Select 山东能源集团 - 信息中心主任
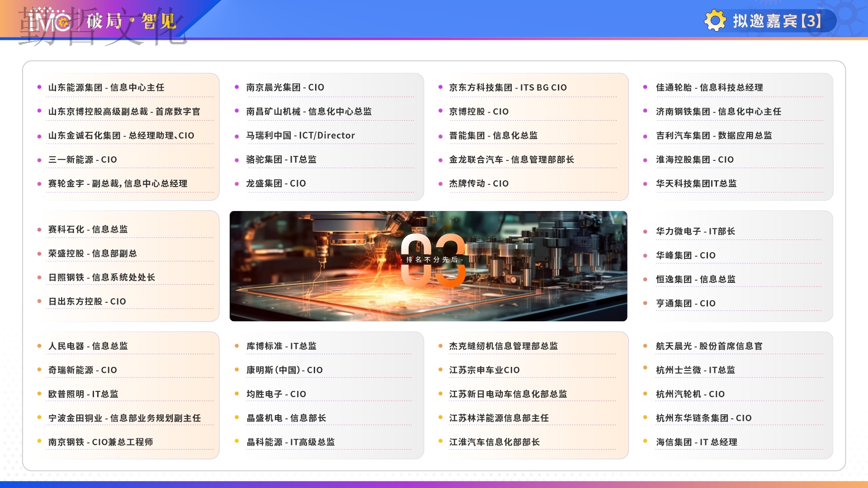 point(106,88)
